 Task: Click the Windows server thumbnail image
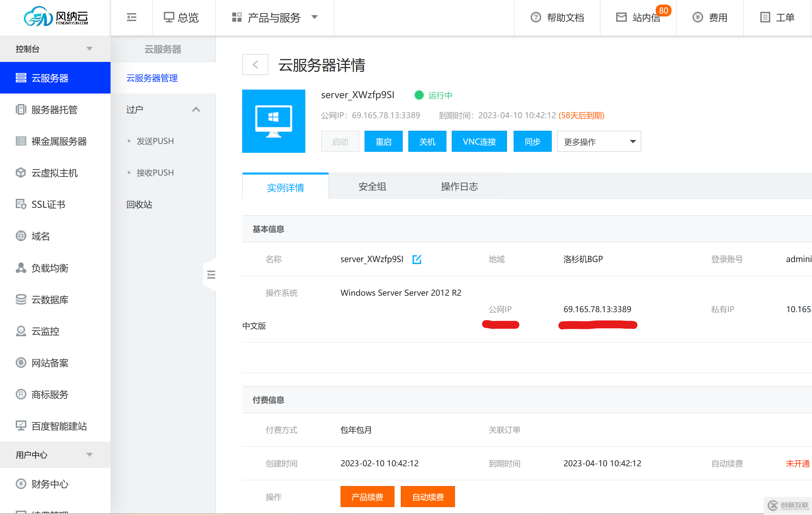[x=273, y=121]
